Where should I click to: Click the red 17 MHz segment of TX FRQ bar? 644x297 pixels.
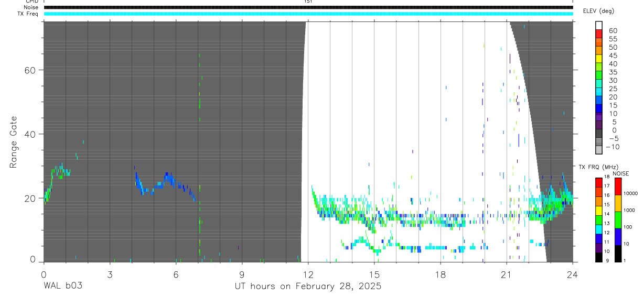(x=599, y=183)
